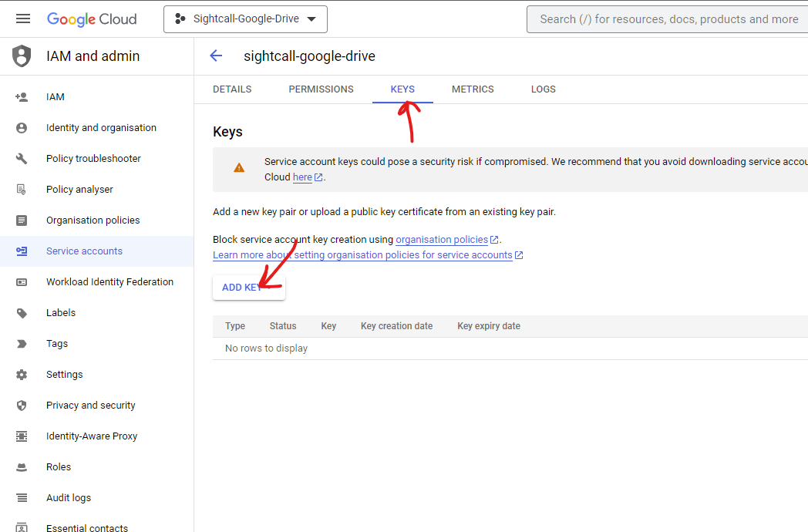Click the Audit logs list icon
The height and width of the screenshot is (532, 808).
tap(22, 498)
